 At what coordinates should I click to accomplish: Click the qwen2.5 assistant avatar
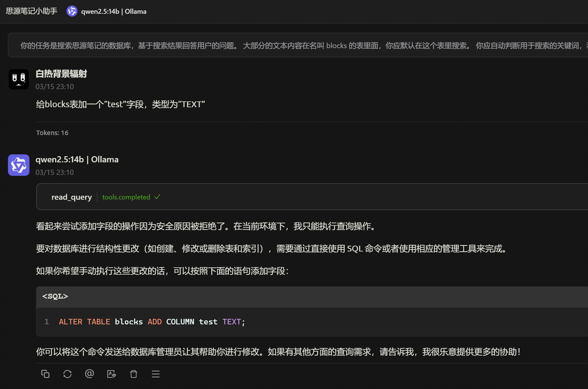pos(19,165)
